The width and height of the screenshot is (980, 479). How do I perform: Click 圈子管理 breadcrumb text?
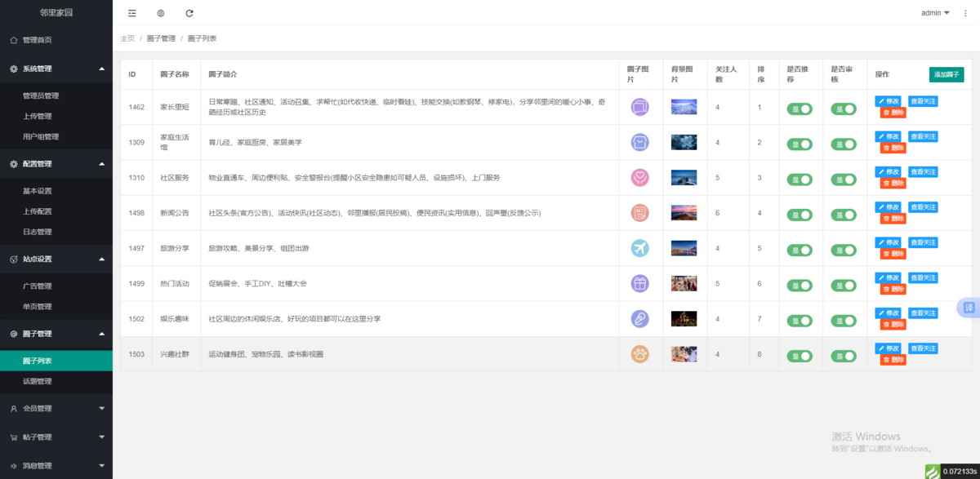pyautogui.click(x=161, y=38)
